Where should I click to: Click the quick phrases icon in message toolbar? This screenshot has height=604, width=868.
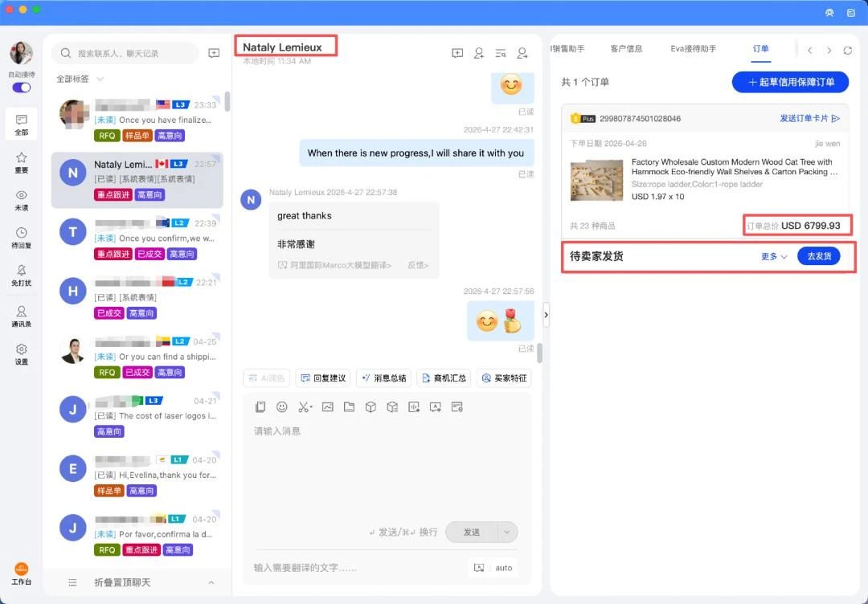point(260,407)
